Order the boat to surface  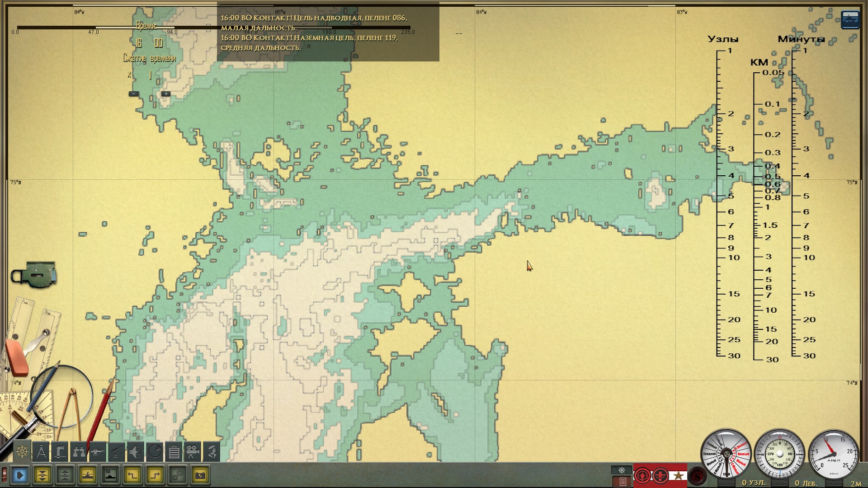pyautogui.click(x=65, y=475)
